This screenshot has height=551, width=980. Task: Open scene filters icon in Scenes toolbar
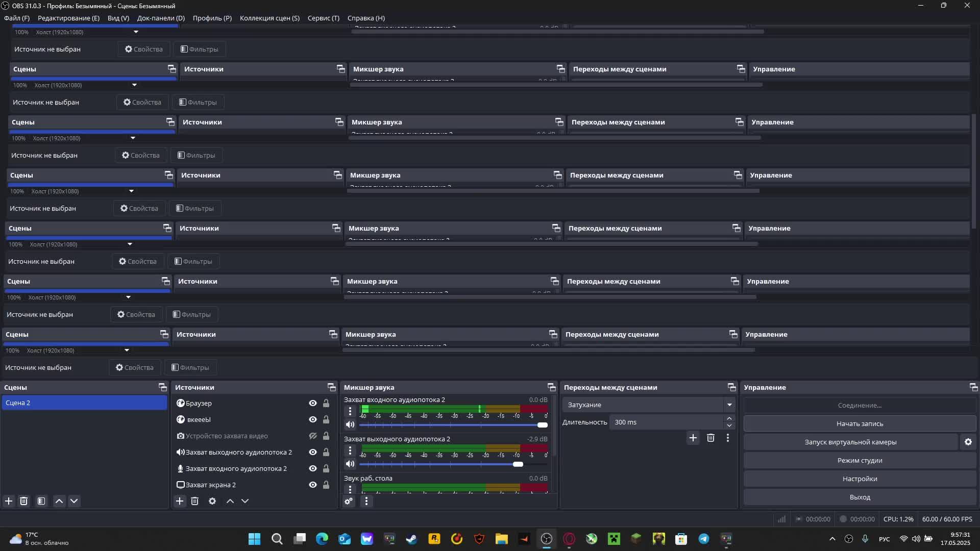[41, 501]
